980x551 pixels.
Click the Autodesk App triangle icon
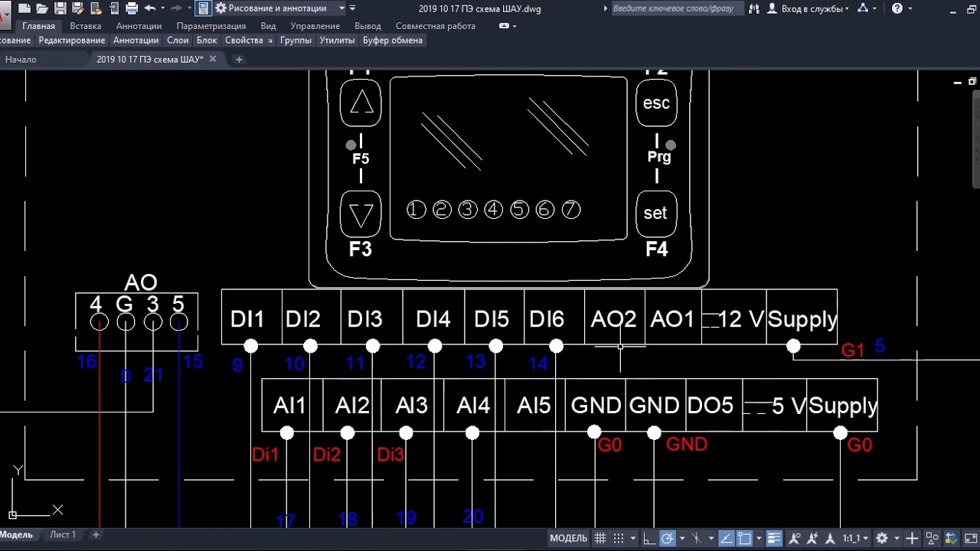863,8
